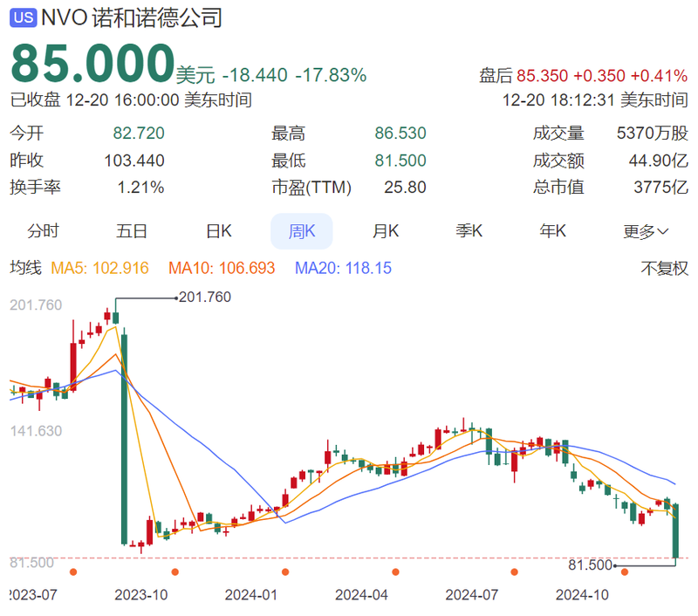
Task: Select the 年K yearly chart tab
Action: [x=553, y=231]
